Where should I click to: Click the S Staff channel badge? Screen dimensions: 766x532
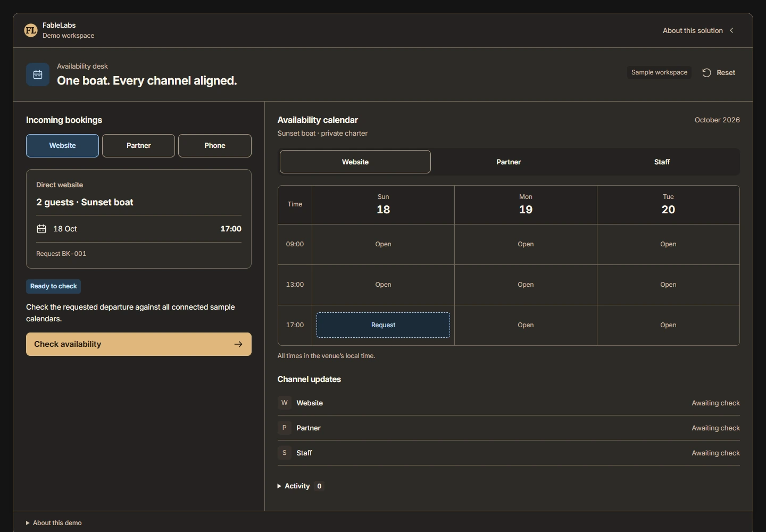click(x=284, y=453)
